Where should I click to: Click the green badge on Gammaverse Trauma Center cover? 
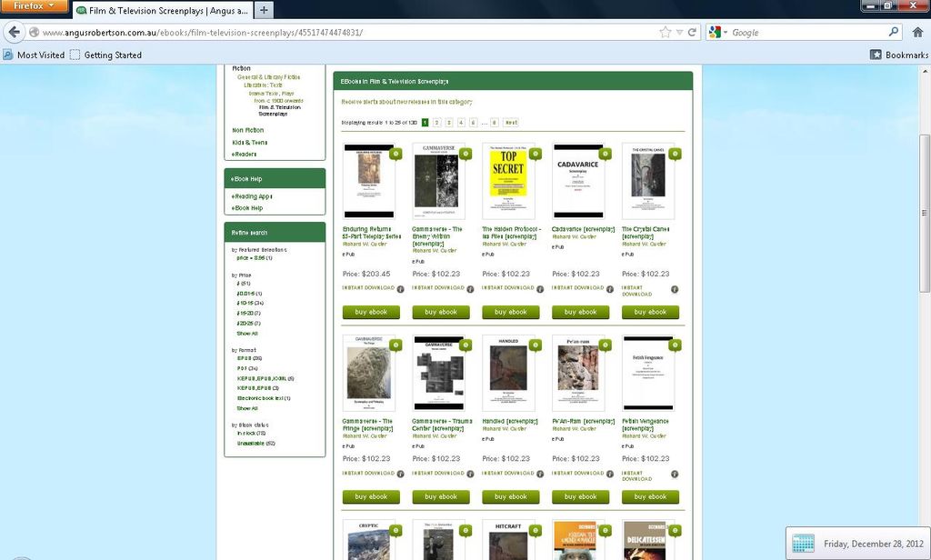click(x=465, y=345)
